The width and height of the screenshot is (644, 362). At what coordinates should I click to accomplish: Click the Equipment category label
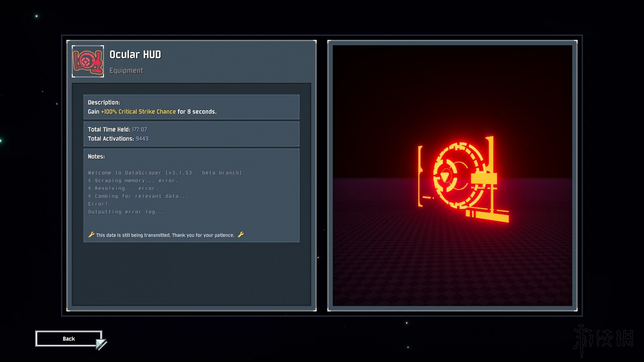click(x=126, y=70)
